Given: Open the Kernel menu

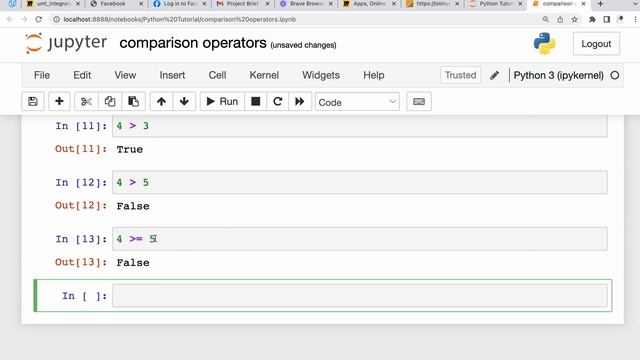Looking at the screenshot, I should pyautogui.click(x=264, y=75).
